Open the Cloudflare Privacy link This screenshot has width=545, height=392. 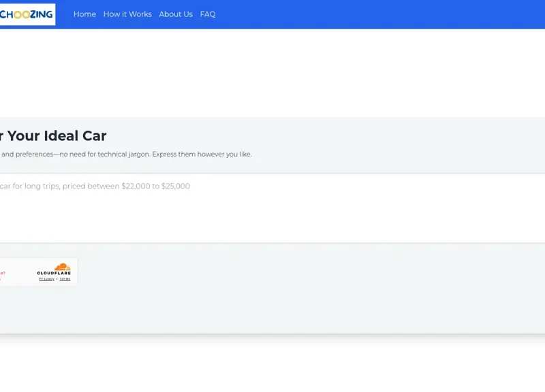46,279
